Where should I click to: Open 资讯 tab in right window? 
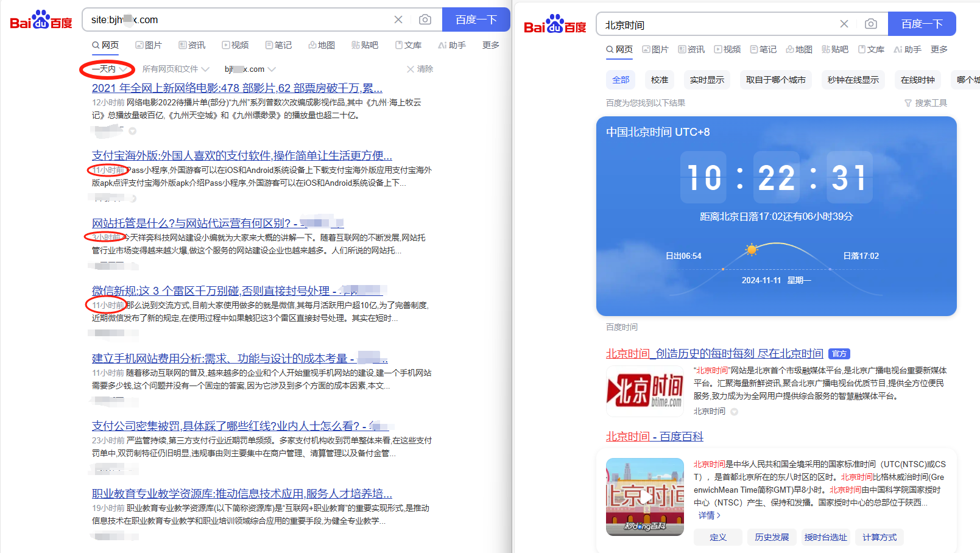pos(691,49)
